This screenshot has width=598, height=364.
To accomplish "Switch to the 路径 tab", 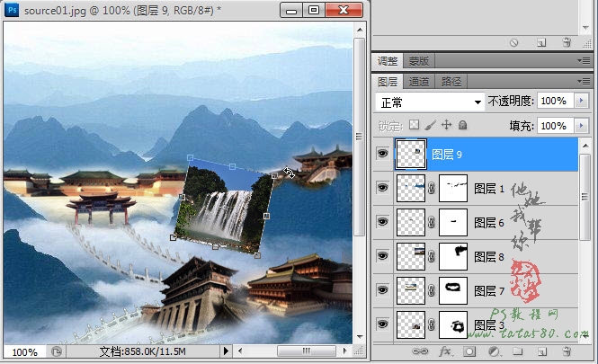I will click(451, 82).
